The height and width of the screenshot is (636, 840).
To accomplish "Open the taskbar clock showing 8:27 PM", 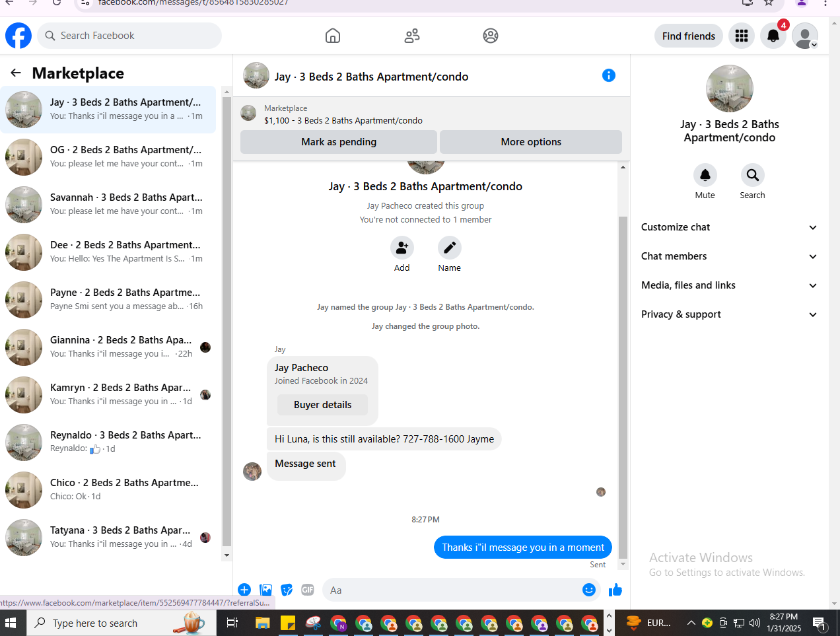I will pos(784,623).
